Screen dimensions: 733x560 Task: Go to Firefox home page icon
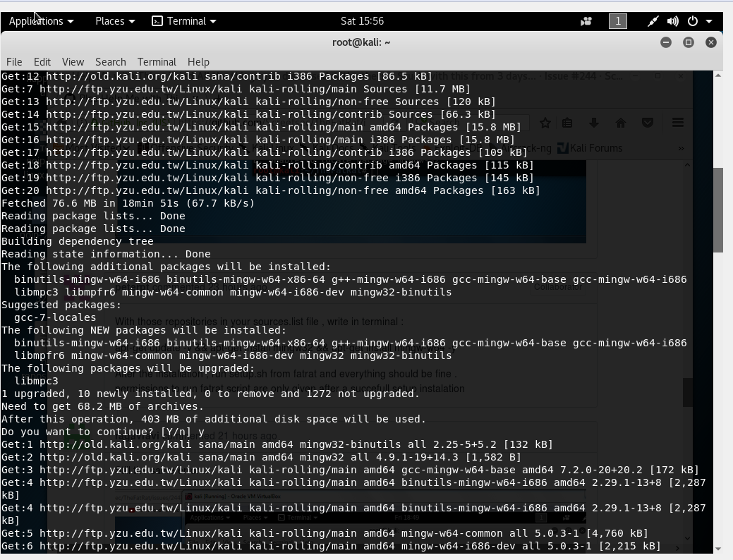coord(620,122)
